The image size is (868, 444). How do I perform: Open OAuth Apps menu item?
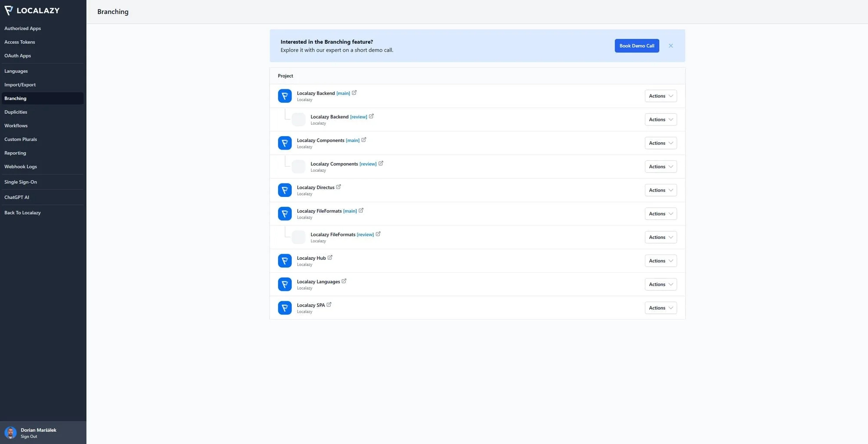tap(43, 55)
